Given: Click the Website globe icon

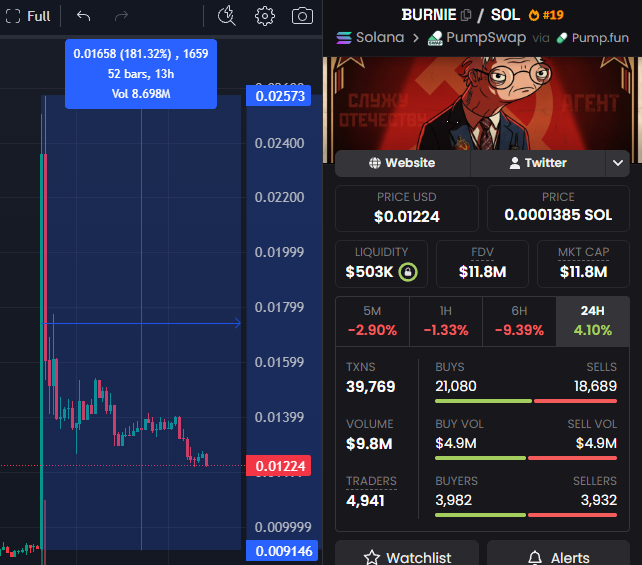Looking at the screenshot, I should click(x=375, y=163).
